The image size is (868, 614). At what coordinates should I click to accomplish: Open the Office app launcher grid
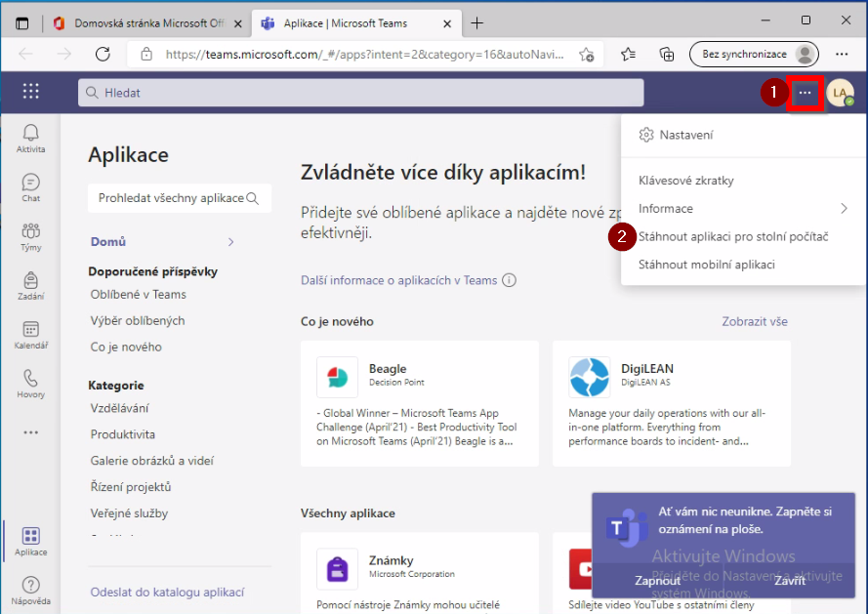[x=31, y=91]
